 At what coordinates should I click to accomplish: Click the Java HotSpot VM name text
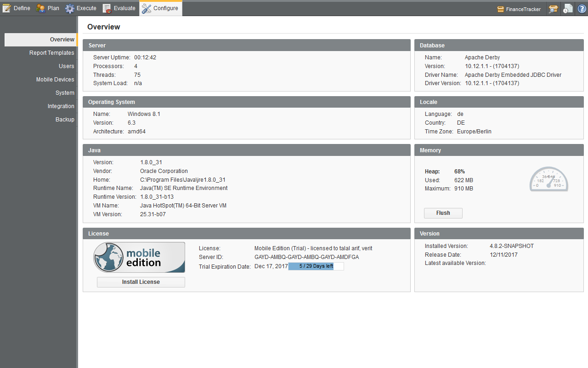point(183,206)
